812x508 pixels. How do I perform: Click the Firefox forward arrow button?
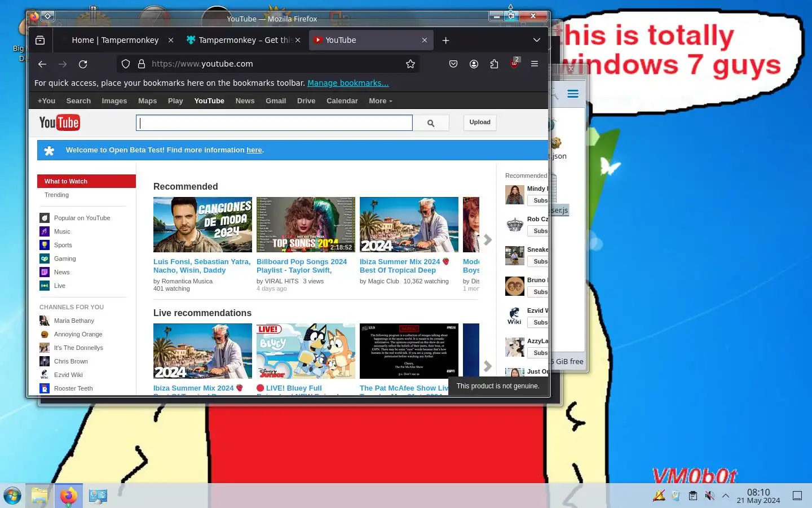(x=63, y=64)
